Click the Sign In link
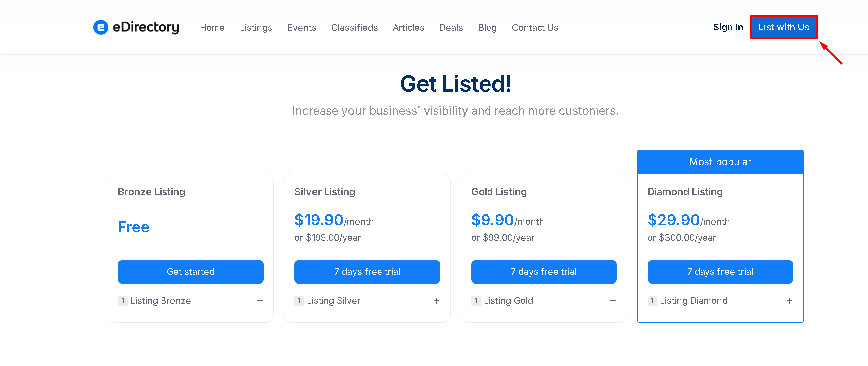The height and width of the screenshot is (366, 868). point(728,27)
